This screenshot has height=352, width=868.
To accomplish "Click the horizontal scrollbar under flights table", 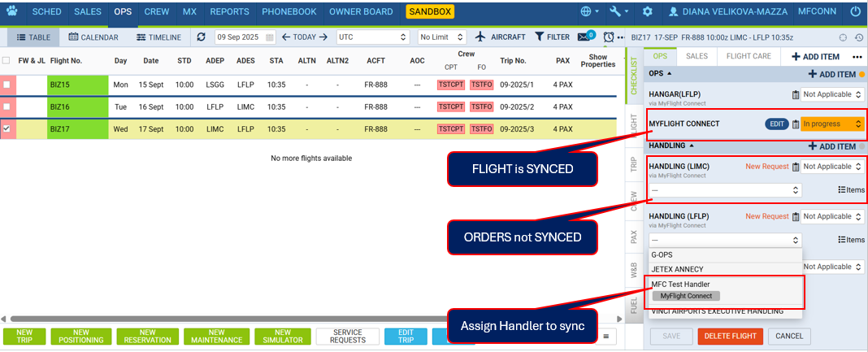I will tap(244, 318).
